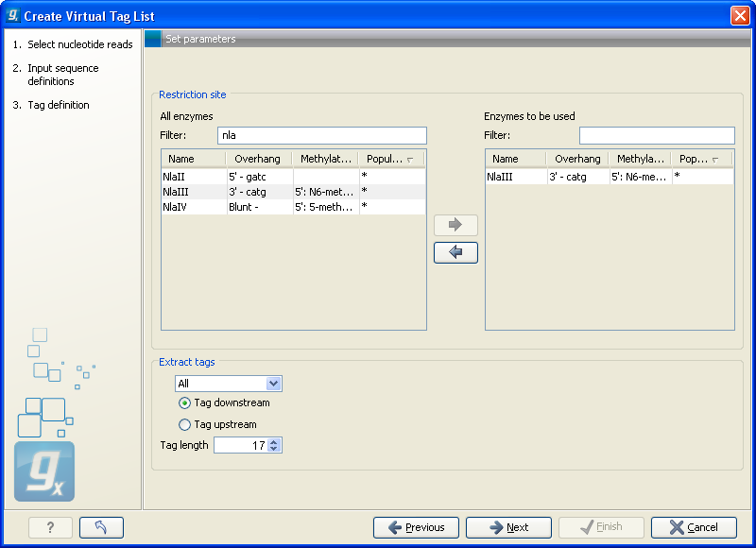Screen dimensions: 756x548
Task: Open help with the question mark button
Action: (49, 527)
